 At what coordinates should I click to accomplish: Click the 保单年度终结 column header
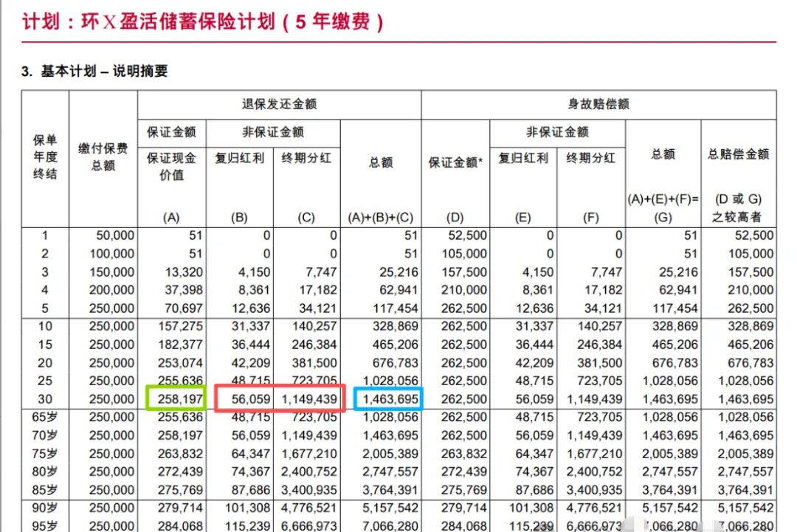click(44, 157)
